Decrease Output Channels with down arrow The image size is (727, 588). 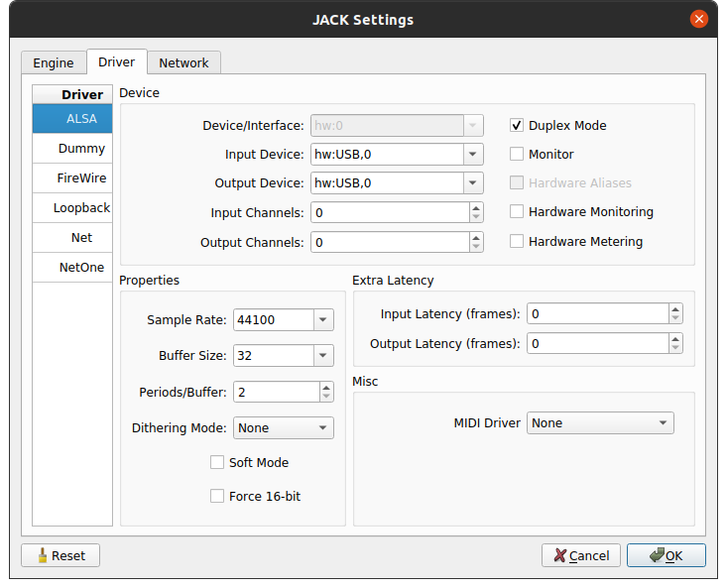pos(476,247)
